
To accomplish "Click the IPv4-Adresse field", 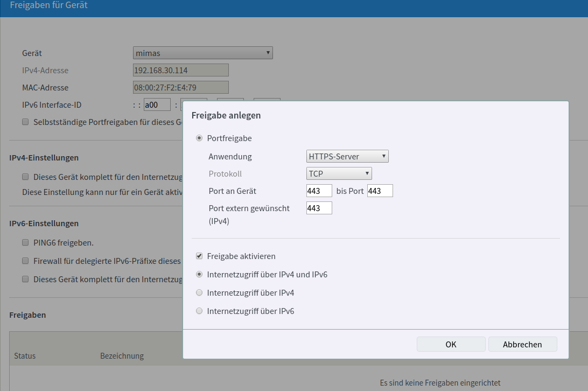I will tap(180, 70).
